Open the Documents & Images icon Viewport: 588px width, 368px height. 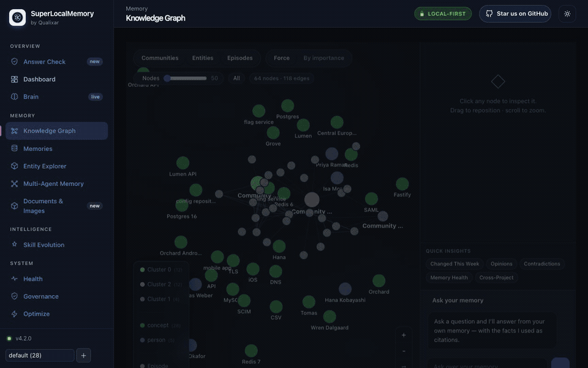point(14,206)
